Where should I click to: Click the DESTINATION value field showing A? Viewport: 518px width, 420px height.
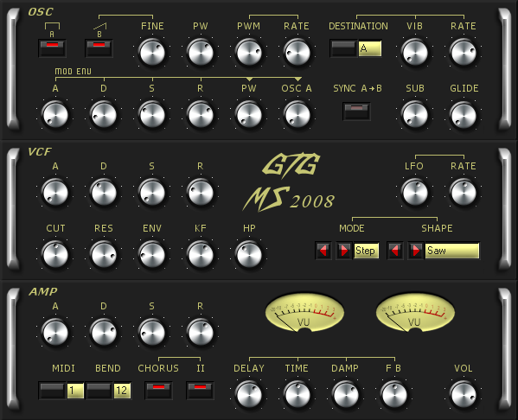point(370,48)
